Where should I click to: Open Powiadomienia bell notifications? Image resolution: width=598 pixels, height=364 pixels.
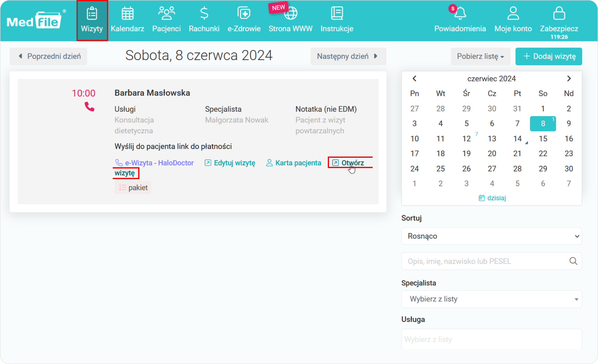[x=460, y=19]
